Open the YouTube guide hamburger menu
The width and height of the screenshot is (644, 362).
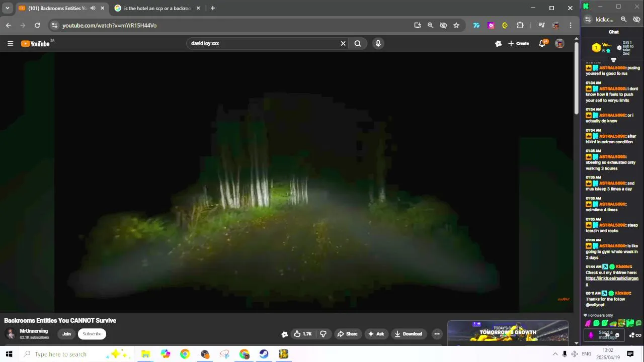(x=10, y=44)
